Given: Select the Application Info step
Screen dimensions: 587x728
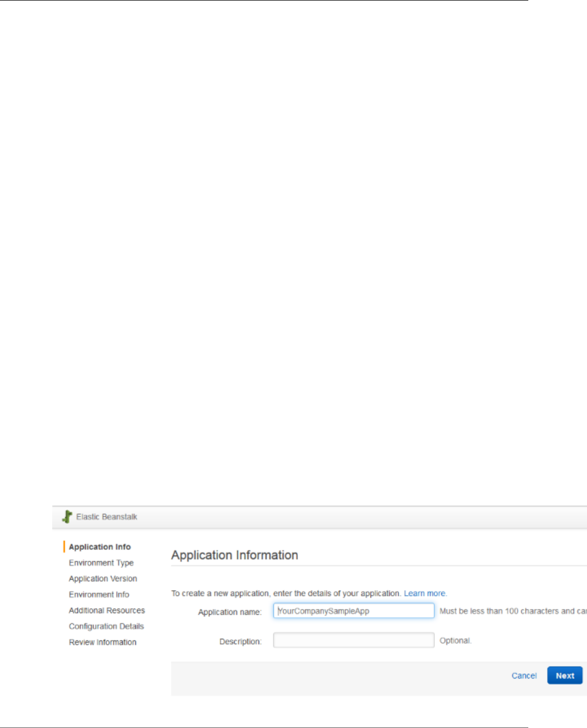Looking at the screenshot, I should 99,547.
